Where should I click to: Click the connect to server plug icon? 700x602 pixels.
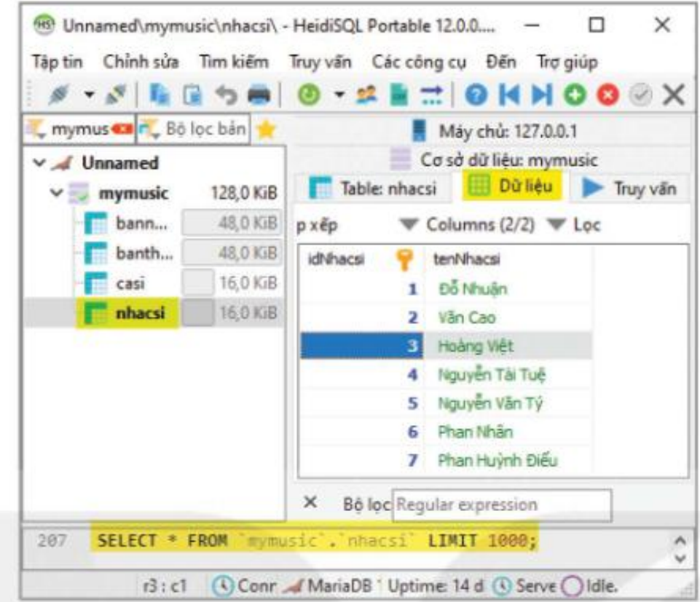click(58, 95)
